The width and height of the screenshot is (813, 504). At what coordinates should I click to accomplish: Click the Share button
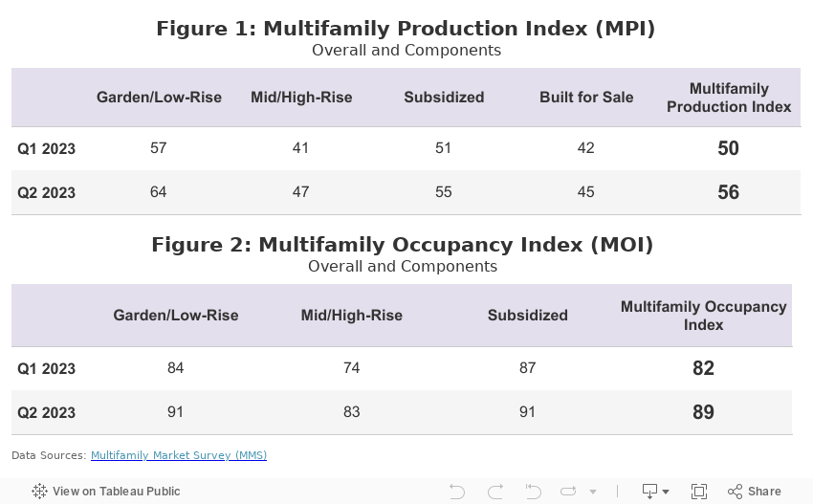point(755,491)
